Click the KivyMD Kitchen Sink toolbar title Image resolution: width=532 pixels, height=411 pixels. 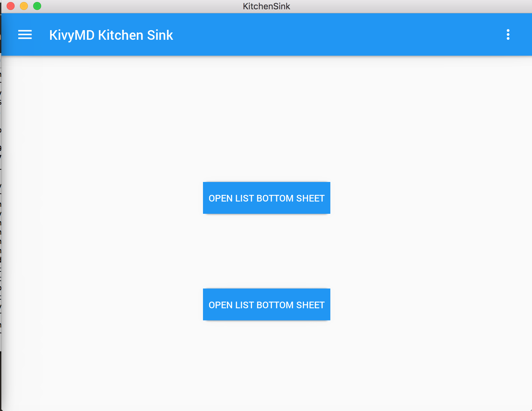click(x=111, y=35)
